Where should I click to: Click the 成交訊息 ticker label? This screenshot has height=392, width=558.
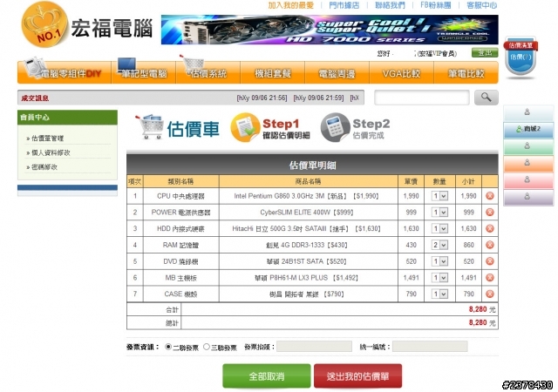pos(35,98)
